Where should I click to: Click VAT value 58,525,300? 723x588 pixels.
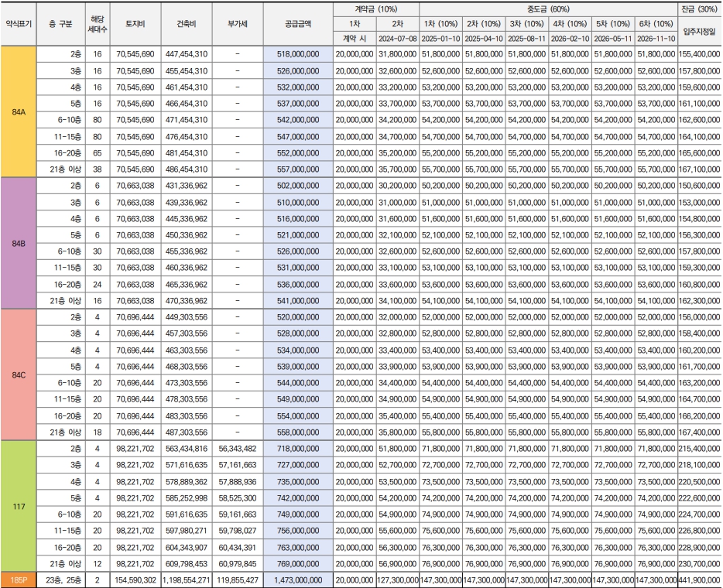click(238, 498)
